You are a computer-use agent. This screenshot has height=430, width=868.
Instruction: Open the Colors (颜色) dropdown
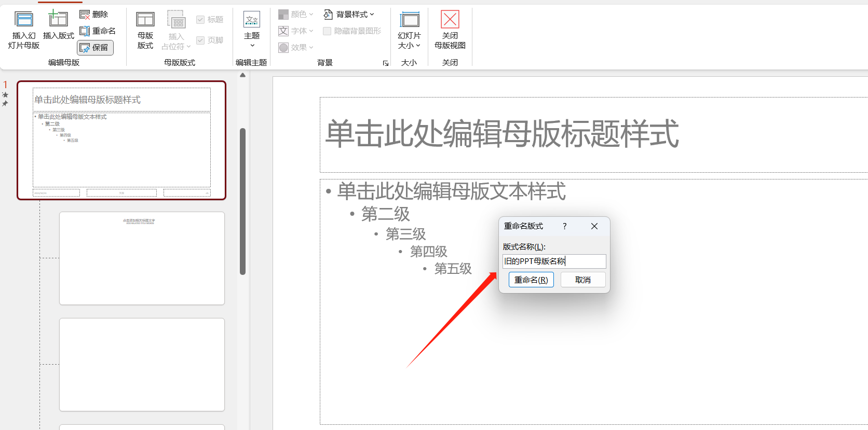pyautogui.click(x=296, y=15)
